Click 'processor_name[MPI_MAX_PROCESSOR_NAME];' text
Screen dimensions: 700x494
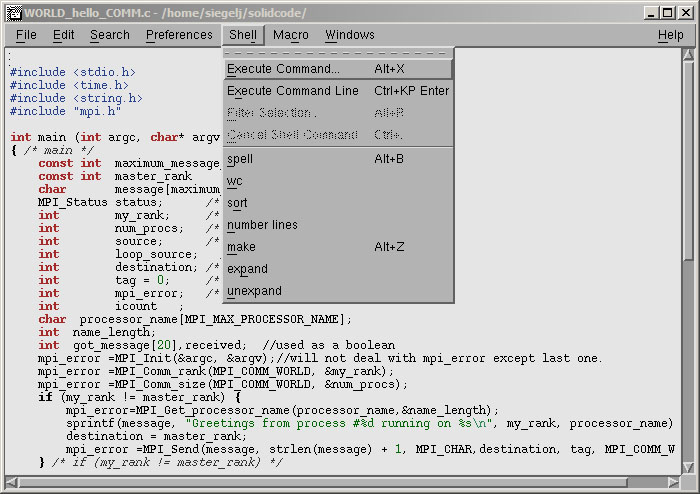click(216, 319)
